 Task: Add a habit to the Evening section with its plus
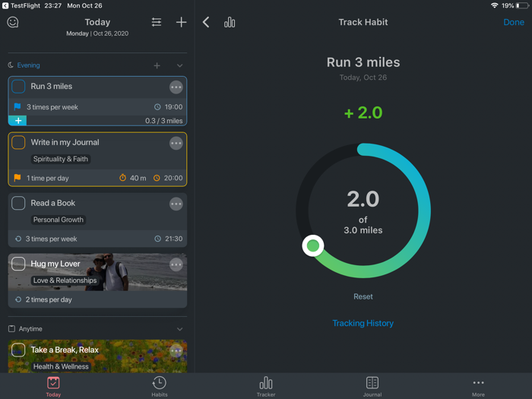[x=157, y=65]
